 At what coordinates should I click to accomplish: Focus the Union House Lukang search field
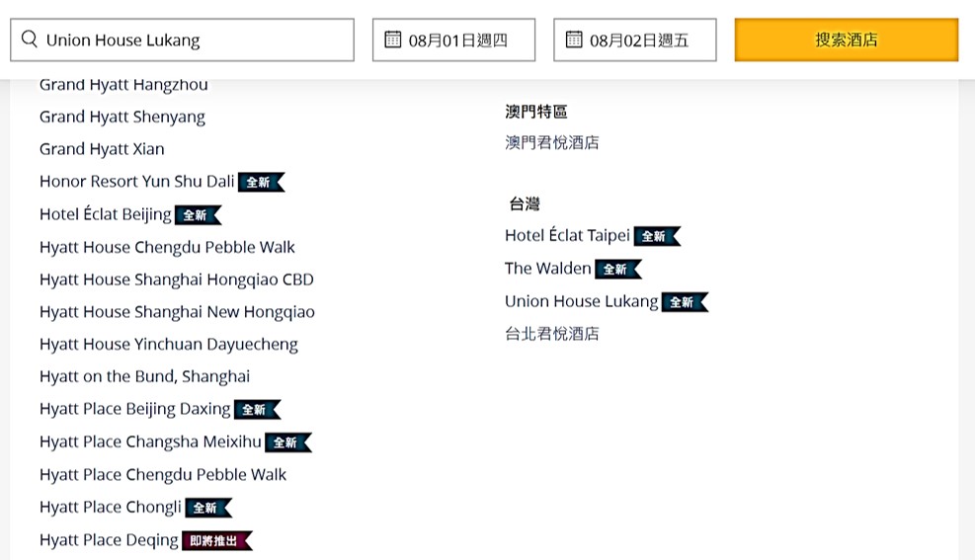pyautogui.click(x=193, y=40)
